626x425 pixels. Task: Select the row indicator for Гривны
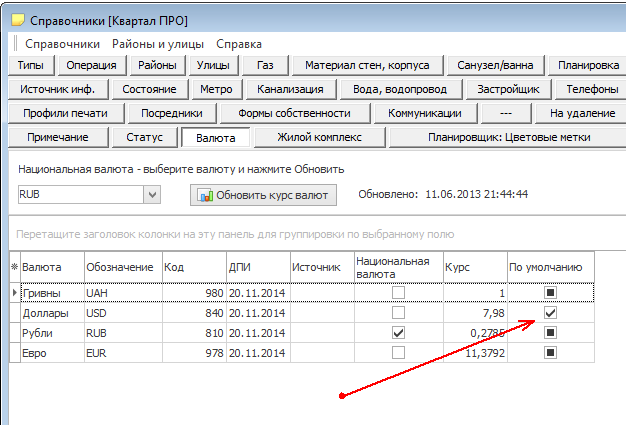(14, 293)
